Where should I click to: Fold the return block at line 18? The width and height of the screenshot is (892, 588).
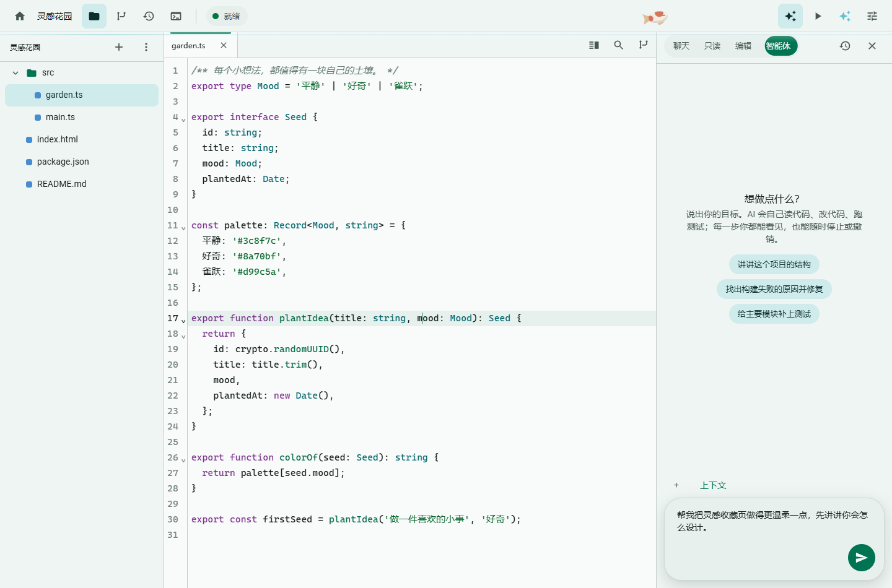click(183, 337)
